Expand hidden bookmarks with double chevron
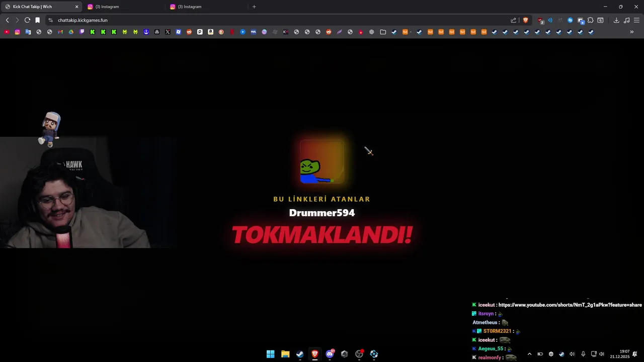Image resolution: width=644 pixels, height=362 pixels. 632,32
